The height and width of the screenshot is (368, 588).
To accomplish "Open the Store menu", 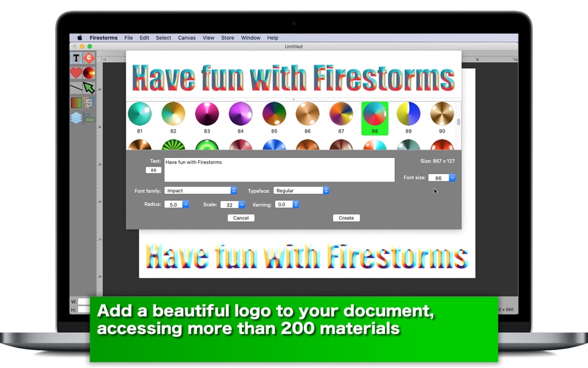I will coord(228,38).
